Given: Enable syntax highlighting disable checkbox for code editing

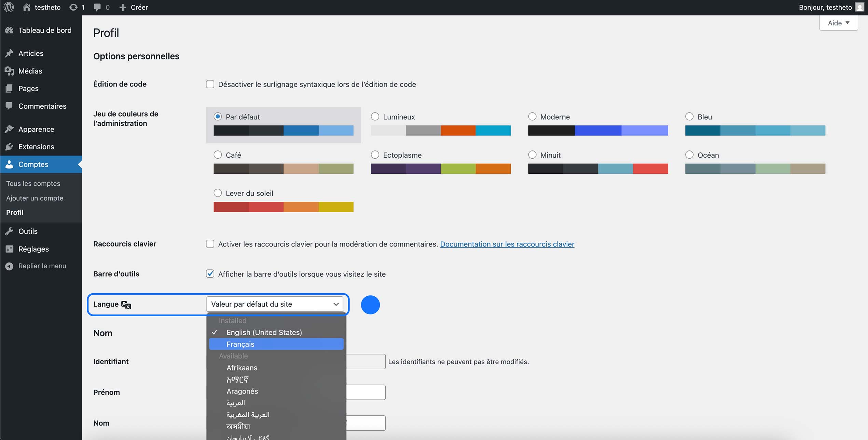Looking at the screenshot, I should coord(210,84).
